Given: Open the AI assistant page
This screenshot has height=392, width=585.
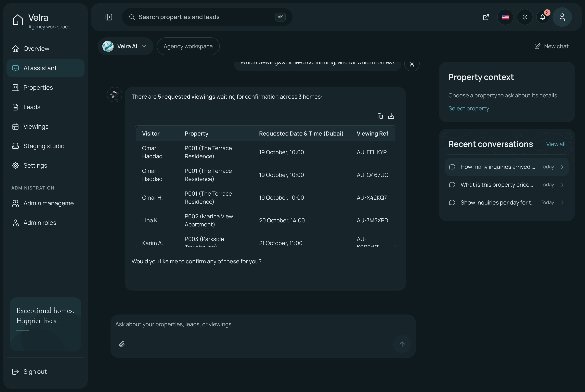Looking at the screenshot, I should (45, 68).
